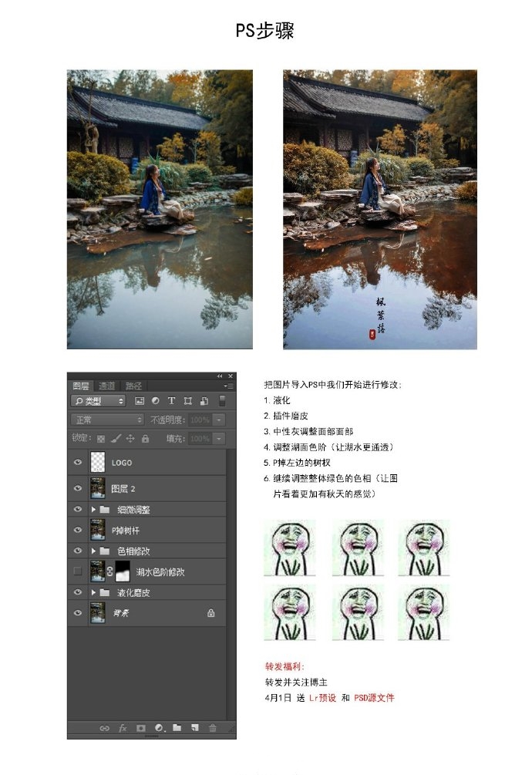Hide the LOGO layer
532x775 pixels.
click(78, 463)
